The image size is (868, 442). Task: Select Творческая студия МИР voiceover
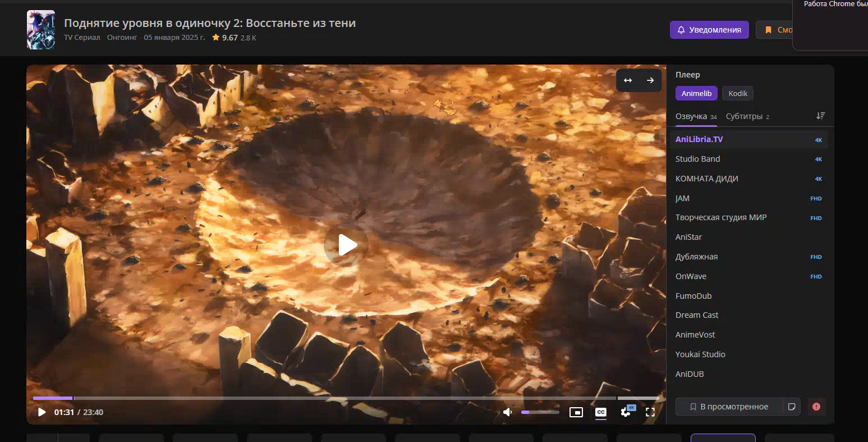(x=748, y=217)
